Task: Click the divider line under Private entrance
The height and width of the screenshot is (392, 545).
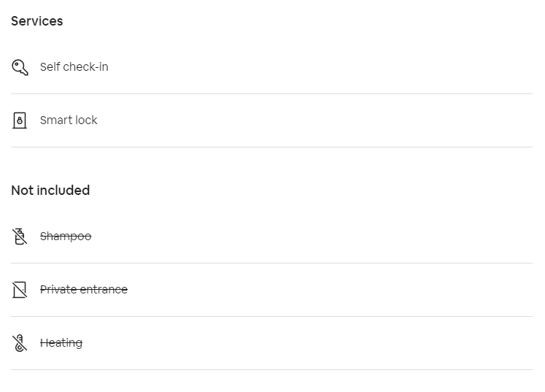Action: 271,316
